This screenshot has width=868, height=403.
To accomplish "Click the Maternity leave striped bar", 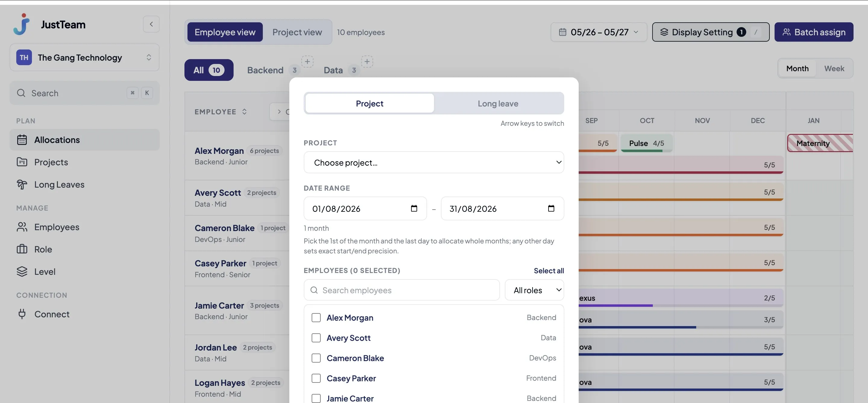I will click(820, 143).
